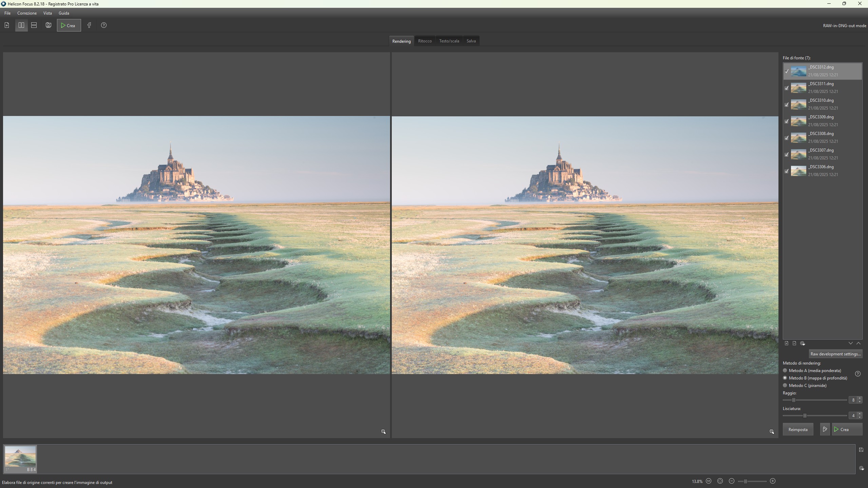
Task: Increase Raggio value with up arrow
Action: click(860, 398)
